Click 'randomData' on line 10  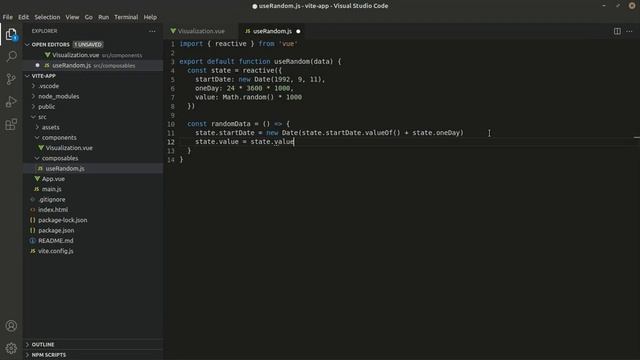[x=231, y=124]
